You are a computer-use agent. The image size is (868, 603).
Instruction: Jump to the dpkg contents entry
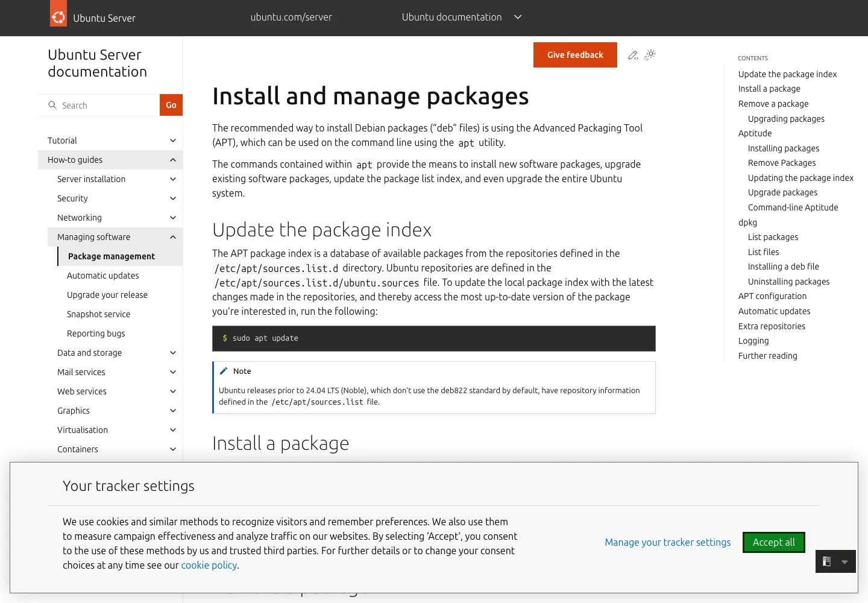click(x=748, y=223)
